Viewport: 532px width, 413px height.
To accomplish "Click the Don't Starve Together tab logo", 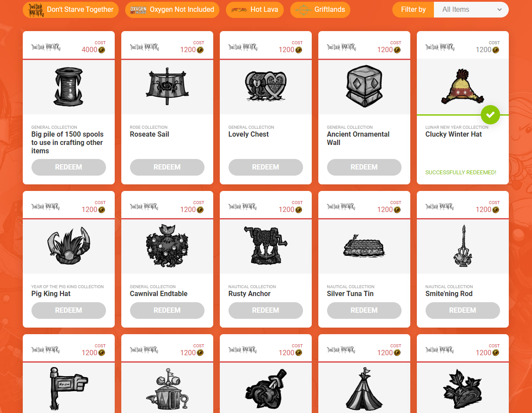I will pyautogui.click(x=36, y=10).
